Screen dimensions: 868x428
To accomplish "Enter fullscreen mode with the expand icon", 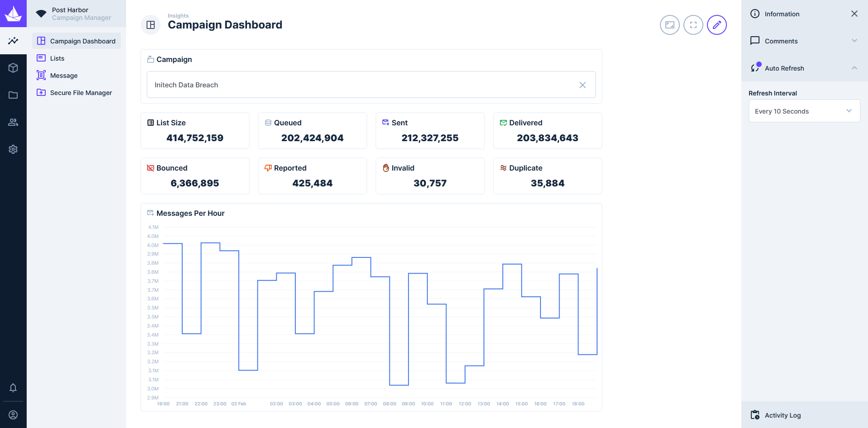I will [693, 25].
